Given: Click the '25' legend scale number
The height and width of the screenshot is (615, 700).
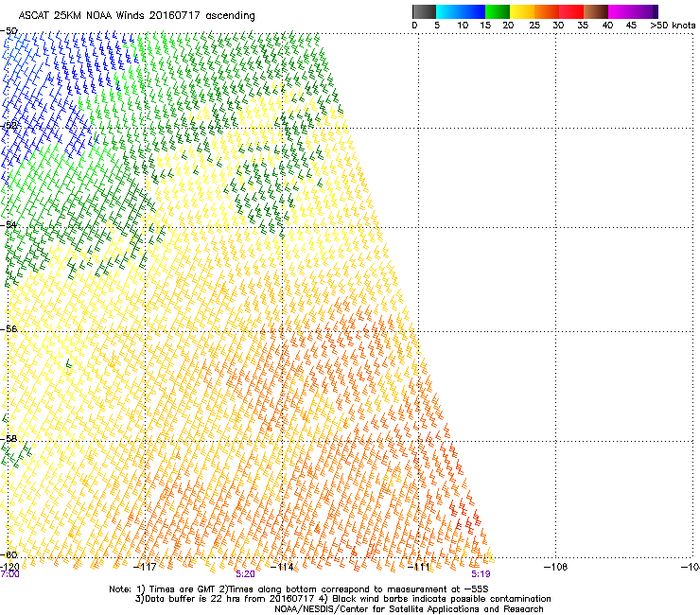Looking at the screenshot, I should click(534, 26).
